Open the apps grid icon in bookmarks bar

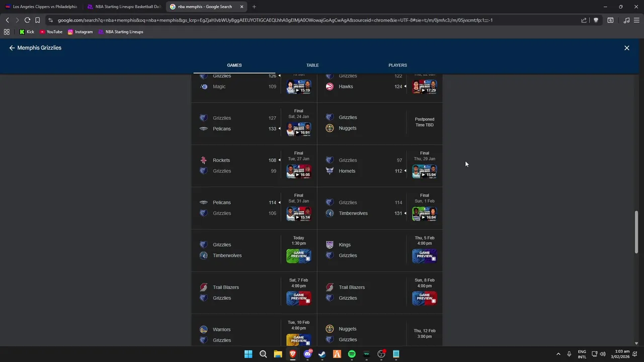[x=7, y=32]
